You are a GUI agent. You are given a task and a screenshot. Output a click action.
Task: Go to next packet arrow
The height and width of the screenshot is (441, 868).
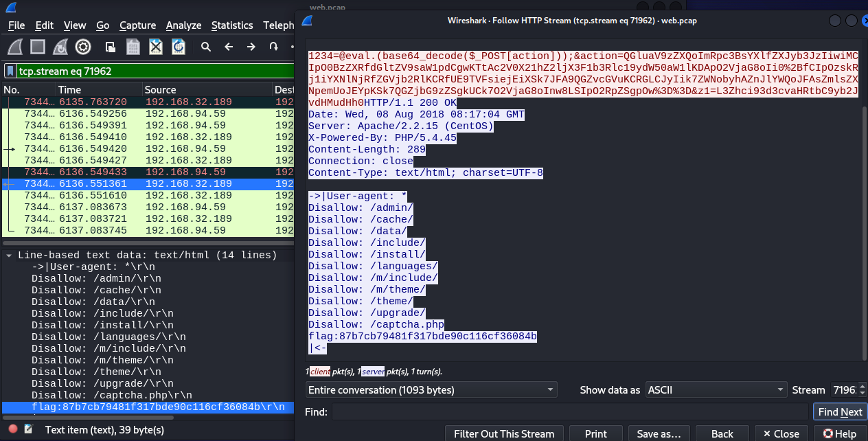pyautogui.click(x=251, y=47)
